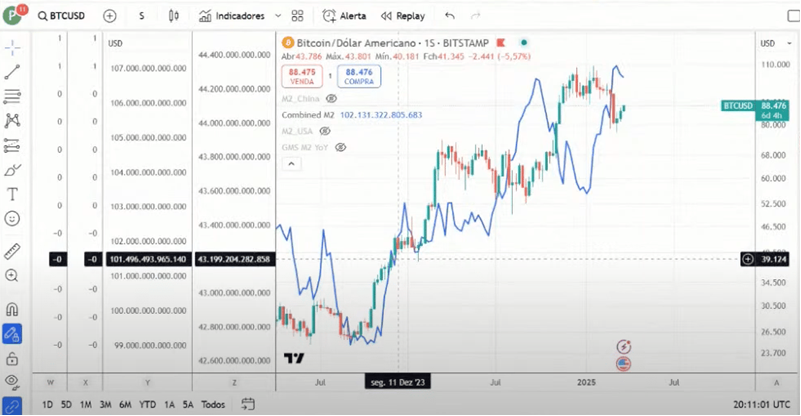
Task: Select the 5D date range
Action: pyautogui.click(x=66, y=405)
